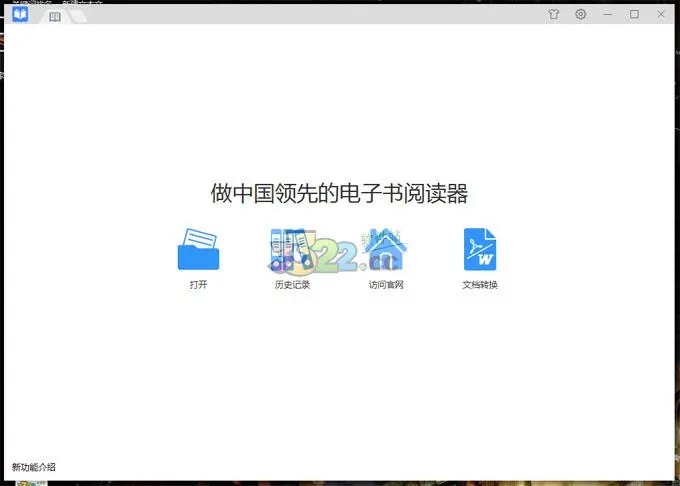Click the 打开 text label

198,285
